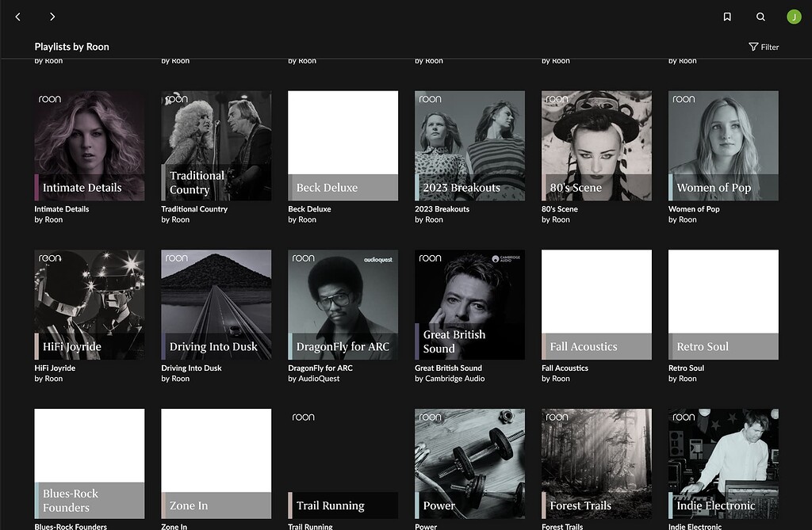Image resolution: width=812 pixels, height=530 pixels.
Task: Open search with the magnifying glass icon
Action: click(760, 16)
